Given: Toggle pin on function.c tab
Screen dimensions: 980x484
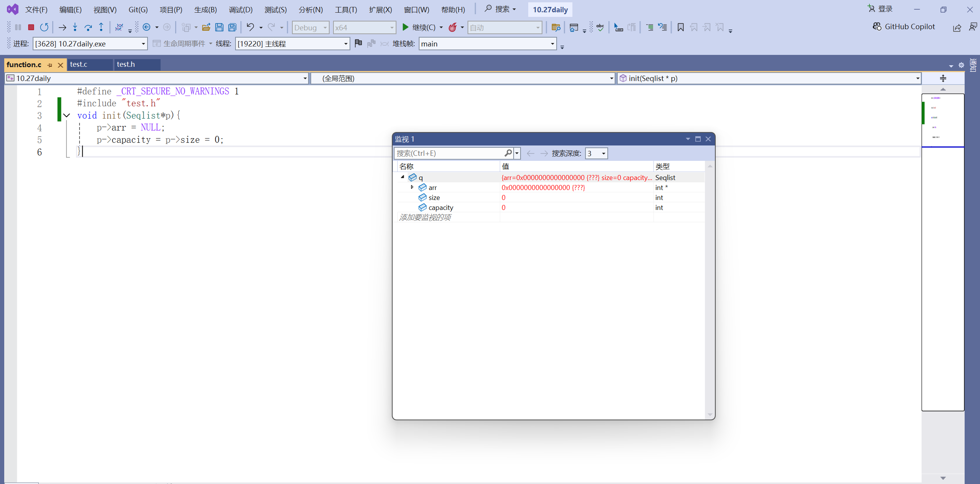Looking at the screenshot, I should (50, 65).
